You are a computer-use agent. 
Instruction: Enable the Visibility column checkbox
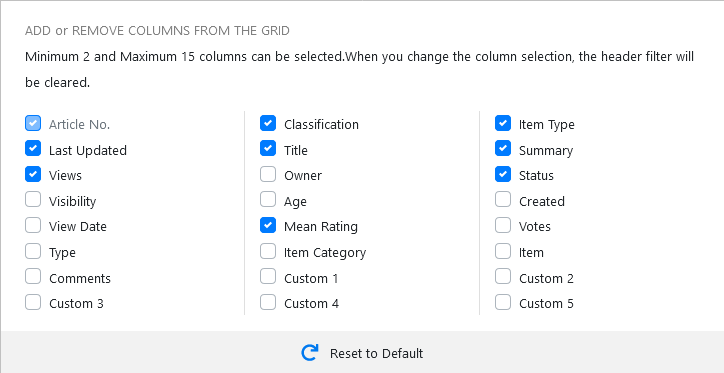33,200
